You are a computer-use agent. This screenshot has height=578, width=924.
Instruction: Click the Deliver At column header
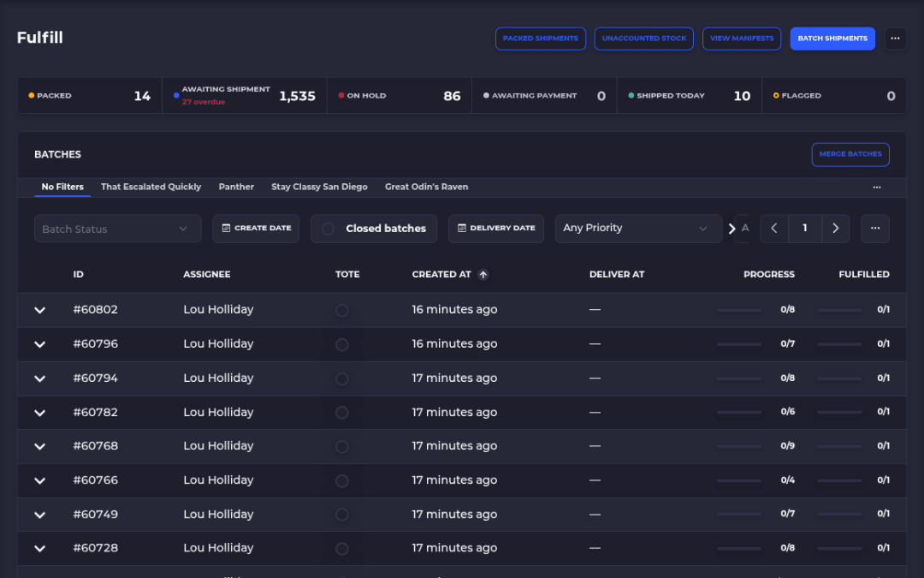617,274
